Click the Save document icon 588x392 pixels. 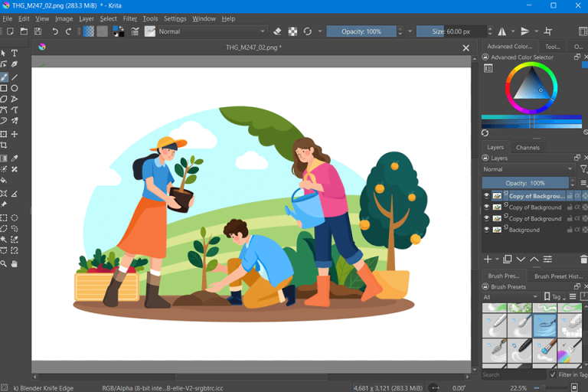(38, 31)
